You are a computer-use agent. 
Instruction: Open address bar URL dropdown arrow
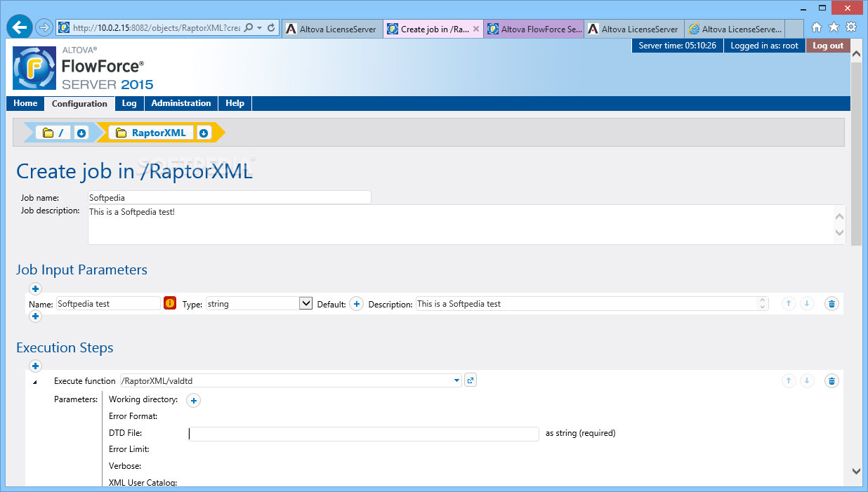point(260,28)
